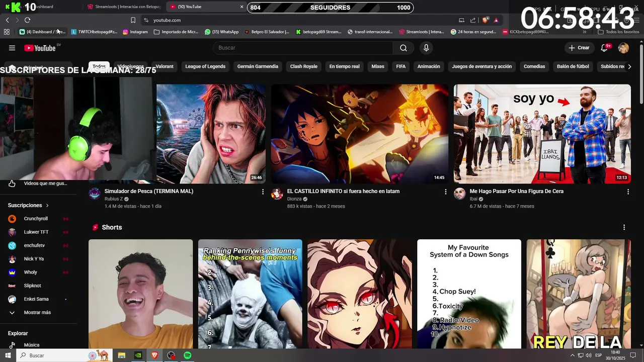Expand Suscripciones section chevron
The height and width of the screenshot is (362, 644).
(x=47, y=206)
